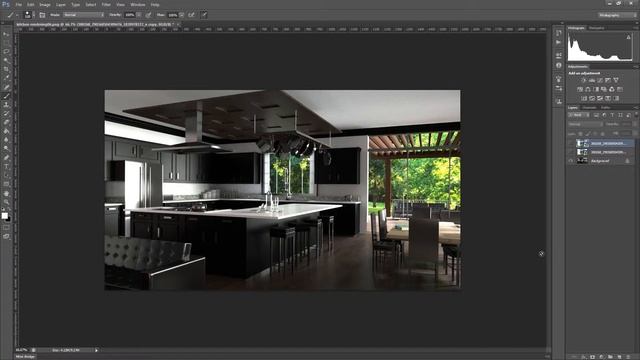Open the Window menu

point(138,4)
